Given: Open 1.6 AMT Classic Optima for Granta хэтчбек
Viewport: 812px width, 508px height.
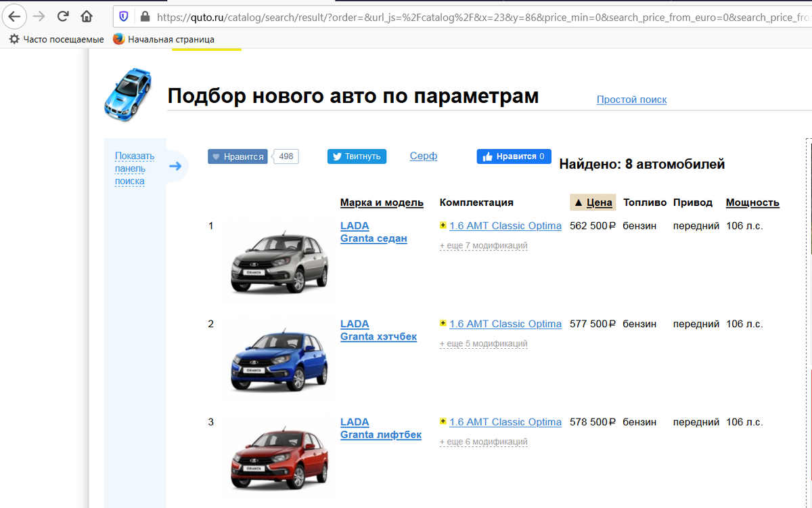Looking at the screenshot, I should coord(505,324).
